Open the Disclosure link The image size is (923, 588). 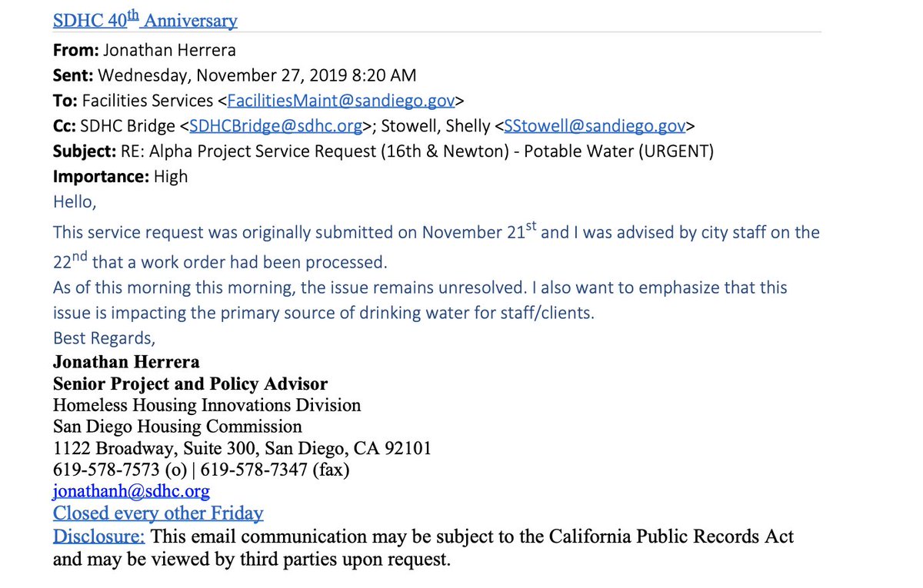(98, 537)
